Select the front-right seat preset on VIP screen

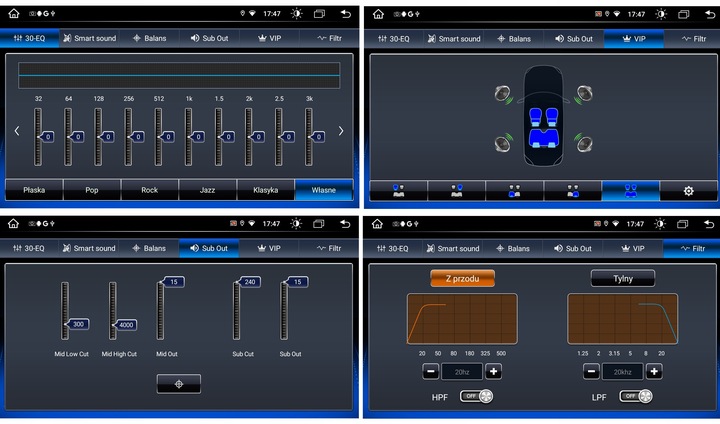[456, 191]
